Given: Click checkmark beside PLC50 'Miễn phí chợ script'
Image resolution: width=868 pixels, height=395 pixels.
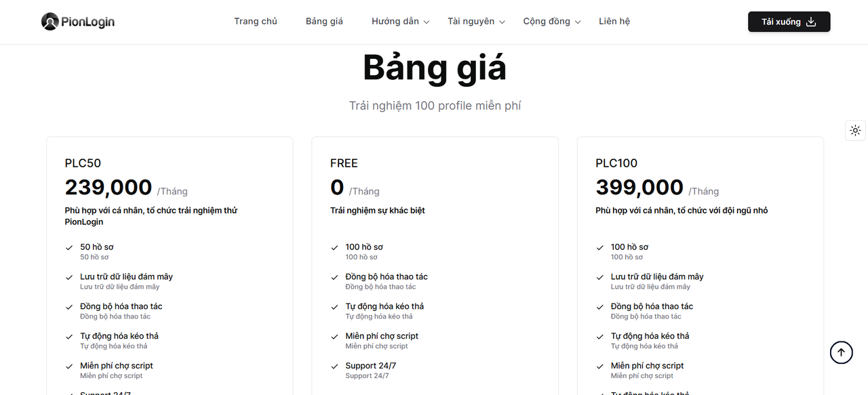Looking at the screenshot, I should point(69,367).
